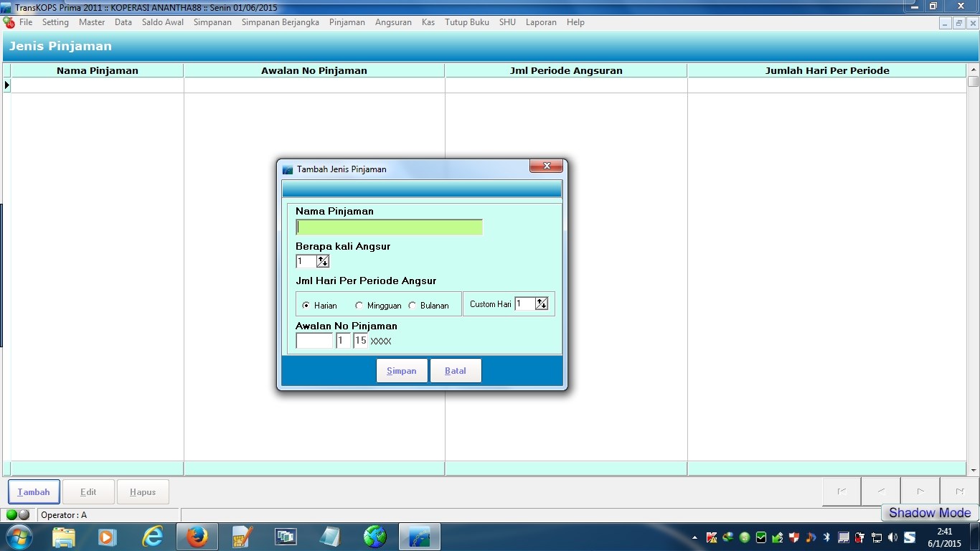Open the blue S tray icon
The height and width of the screenshot is (551, 980).
(x=910, y=537)
